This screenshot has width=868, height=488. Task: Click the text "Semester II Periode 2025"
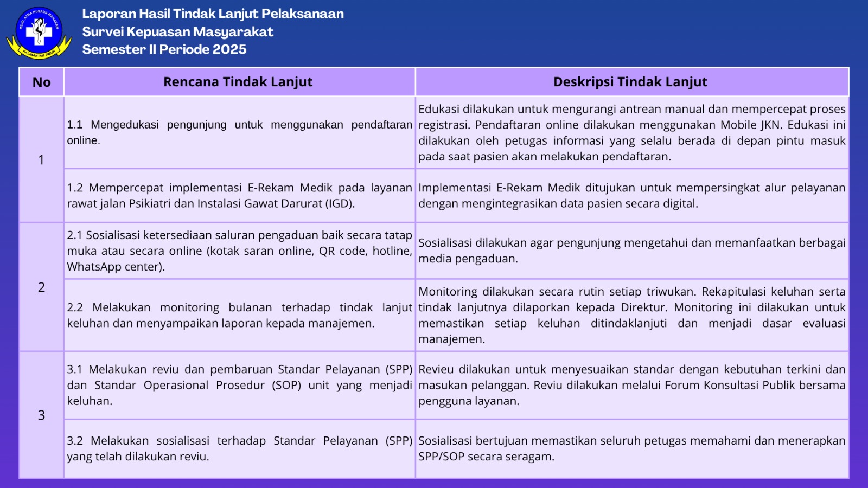[164, 49]
